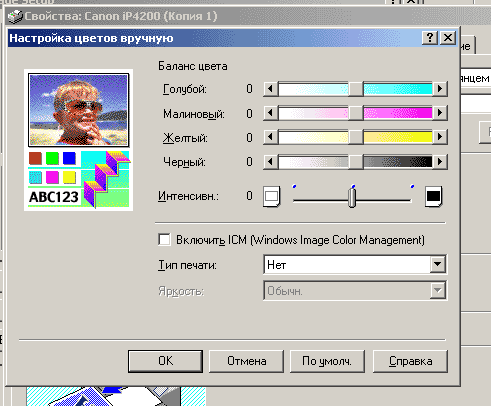Click the right arrow of Желтый slider
491x406 pixels.
pyautogui.click(x=440, y=137)
